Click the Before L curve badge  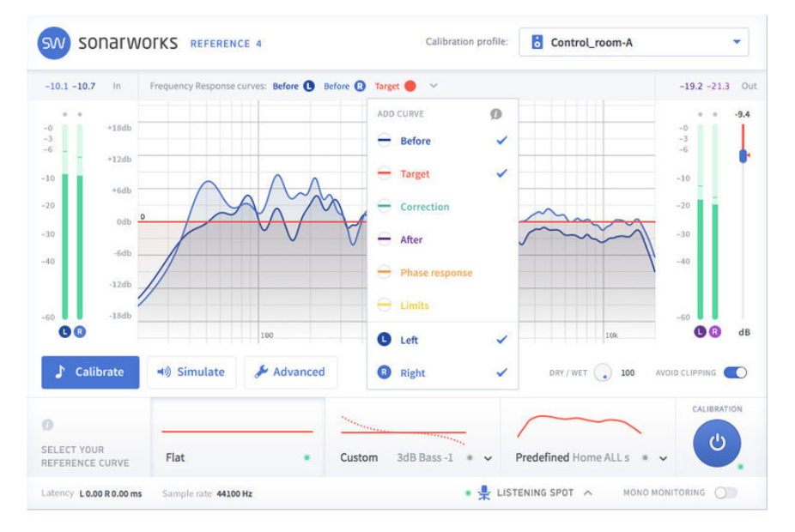[x=309, y=86]
